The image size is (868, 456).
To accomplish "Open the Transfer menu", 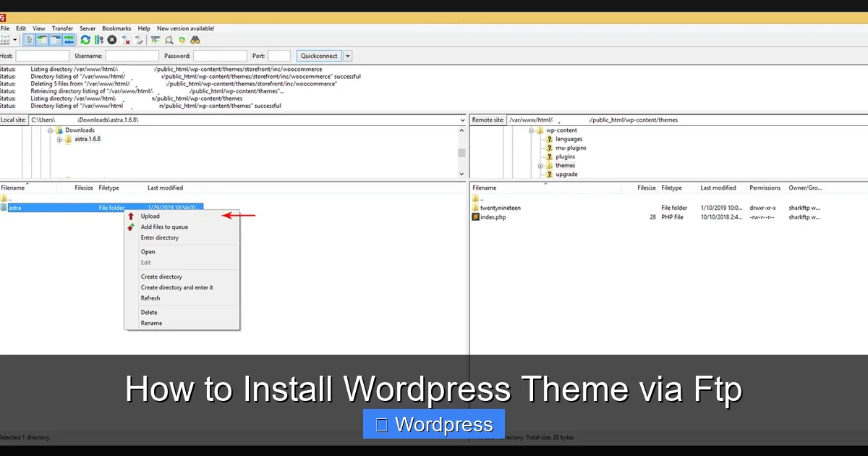I will 62,28.
